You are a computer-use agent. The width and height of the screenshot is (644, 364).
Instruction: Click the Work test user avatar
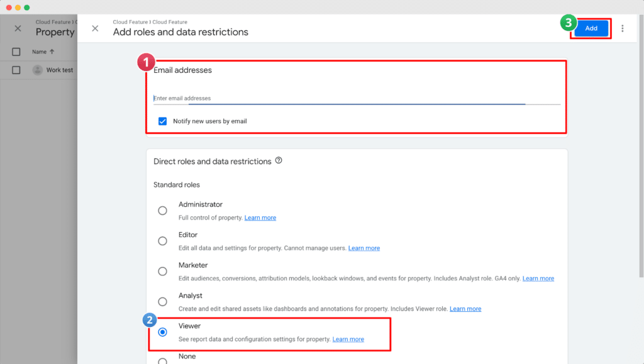(38, 70)
